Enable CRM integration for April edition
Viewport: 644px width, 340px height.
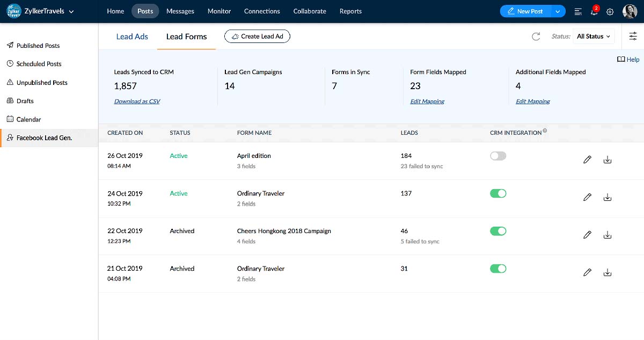498,156
